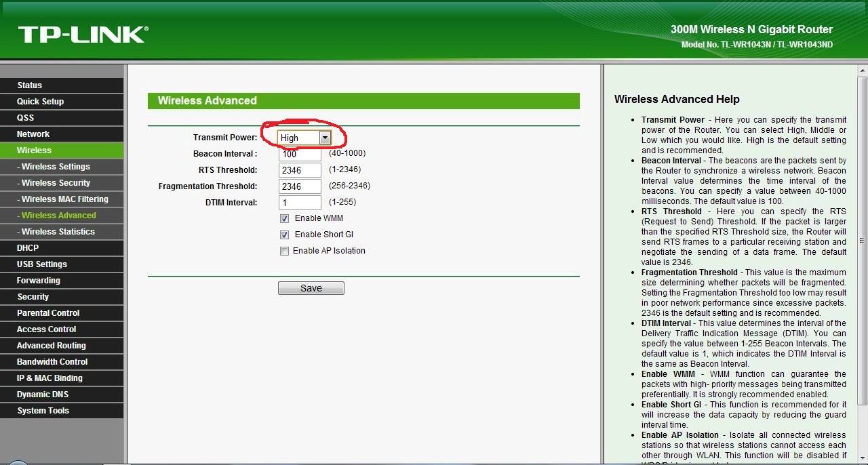Click the model number text in header

757,45
